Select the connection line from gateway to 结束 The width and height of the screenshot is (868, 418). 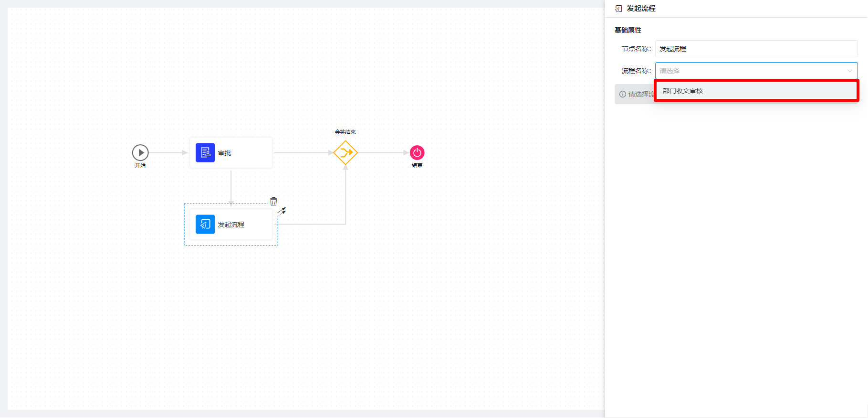tap(382, 153)
